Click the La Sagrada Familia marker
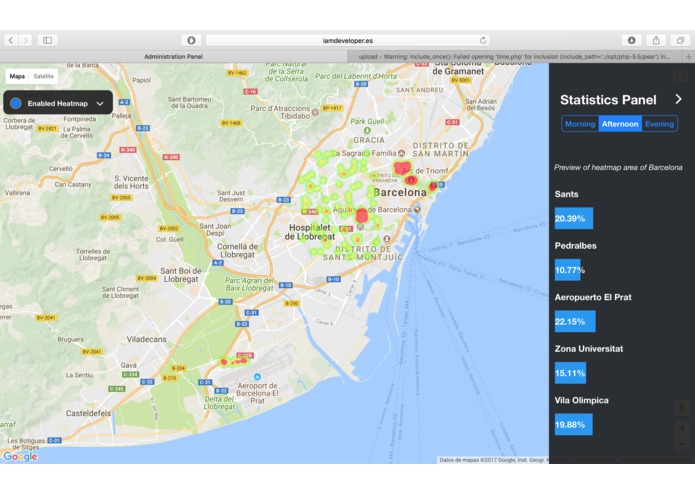 tap(402, 153)
